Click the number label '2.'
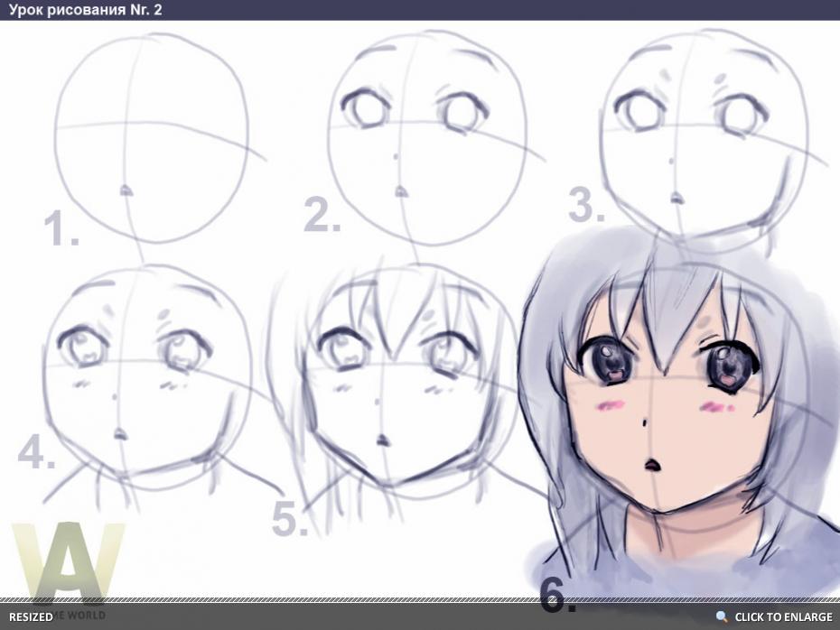 coord(322,217)
